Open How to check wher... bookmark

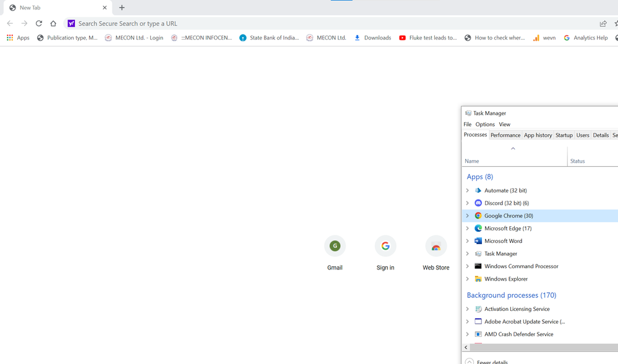[495, 38]
